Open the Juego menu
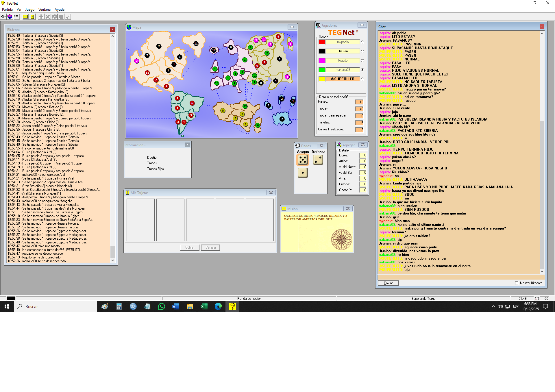 [x=30, y=10]
